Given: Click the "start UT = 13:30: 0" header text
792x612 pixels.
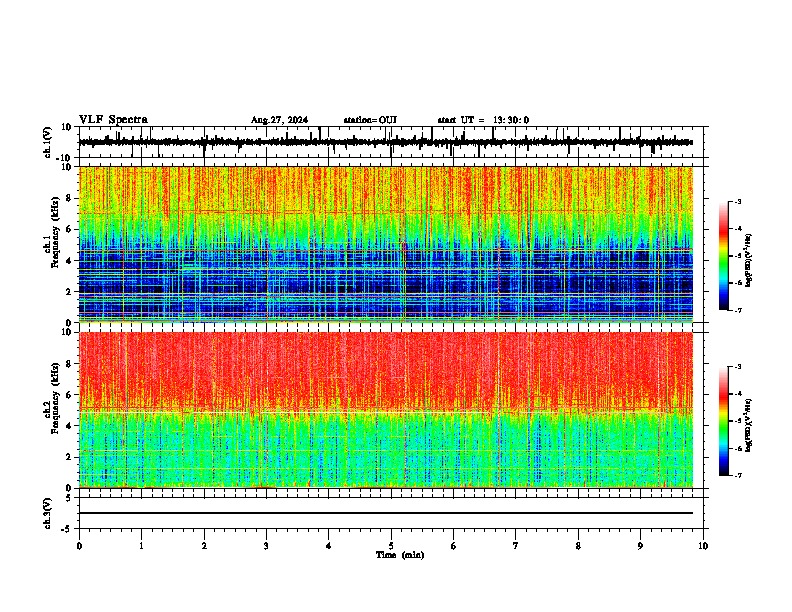Looking at the screenshot, I should pyautogui.click(x=483, y=120).
